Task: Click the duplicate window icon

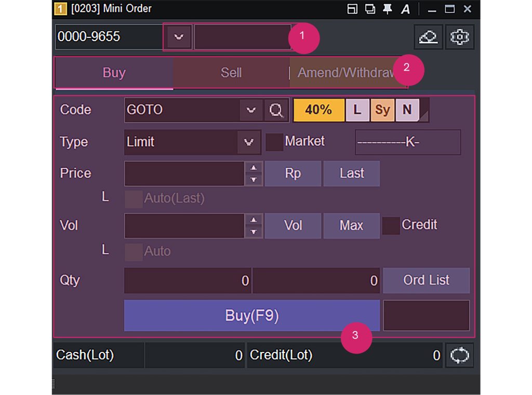Action: [x=370, y=9]
